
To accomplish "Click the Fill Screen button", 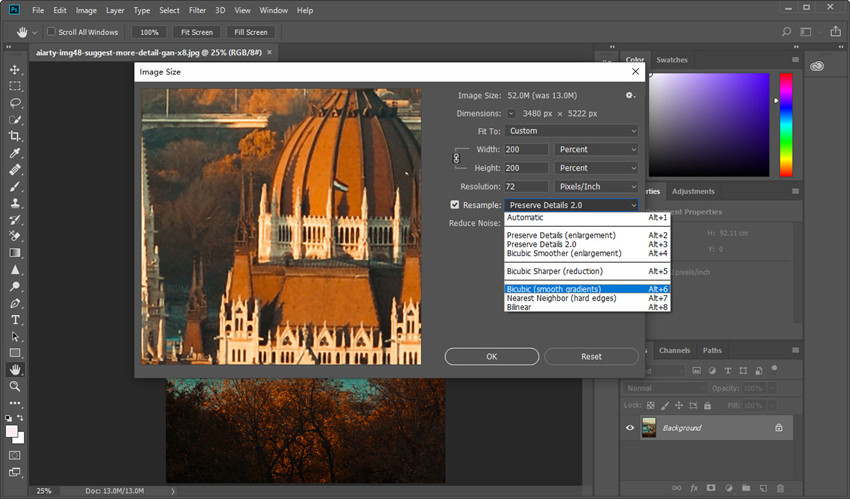I will click(250, 32).
